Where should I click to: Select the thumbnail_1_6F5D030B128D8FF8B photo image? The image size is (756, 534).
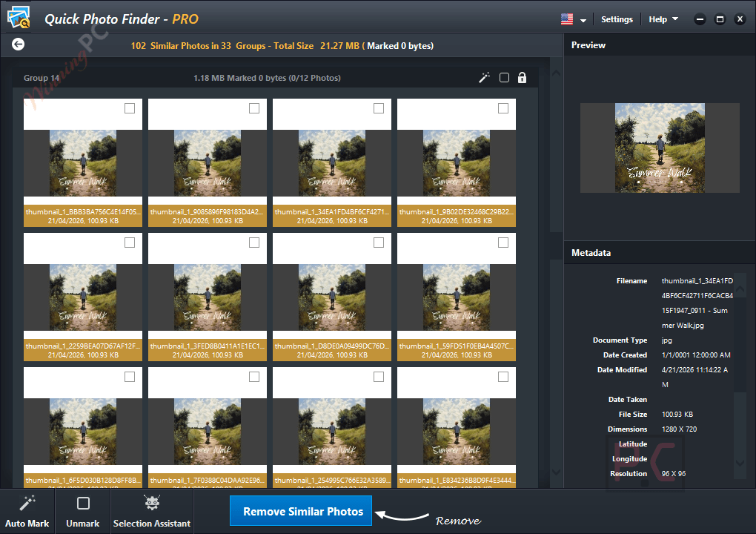coord(83,431)
